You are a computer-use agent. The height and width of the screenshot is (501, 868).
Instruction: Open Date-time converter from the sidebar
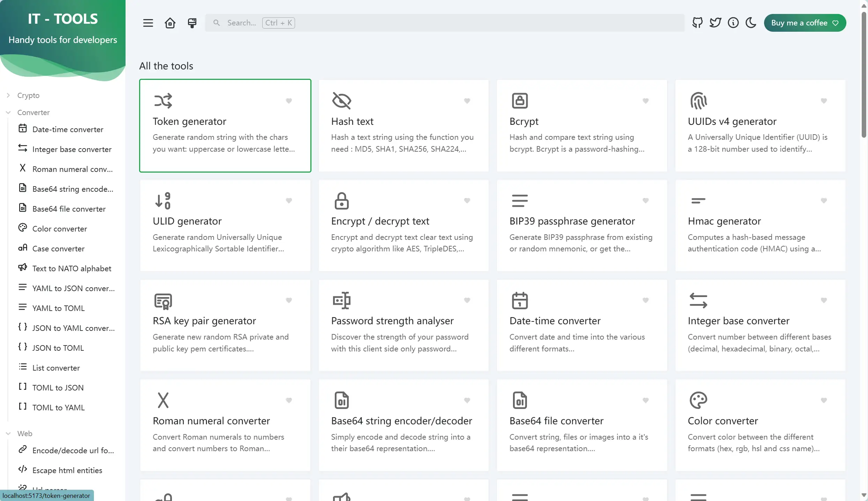click(68, 129)
